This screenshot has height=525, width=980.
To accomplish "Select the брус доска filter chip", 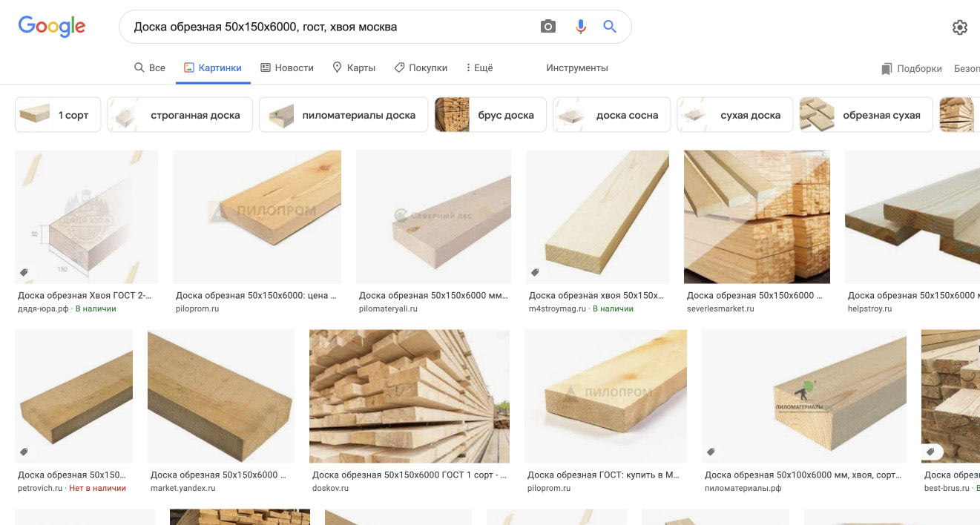I will 490,114.
